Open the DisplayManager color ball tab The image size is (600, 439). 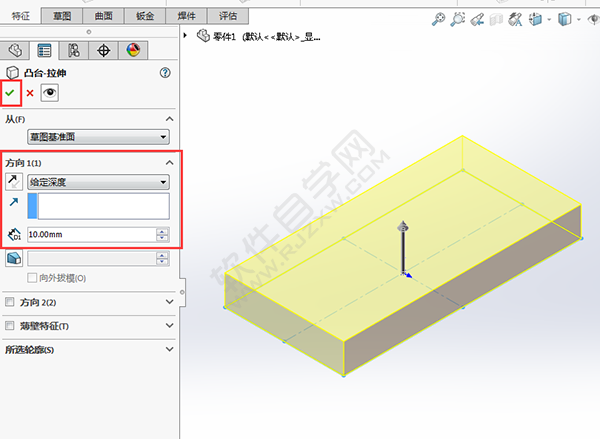[x=133, y=50]
